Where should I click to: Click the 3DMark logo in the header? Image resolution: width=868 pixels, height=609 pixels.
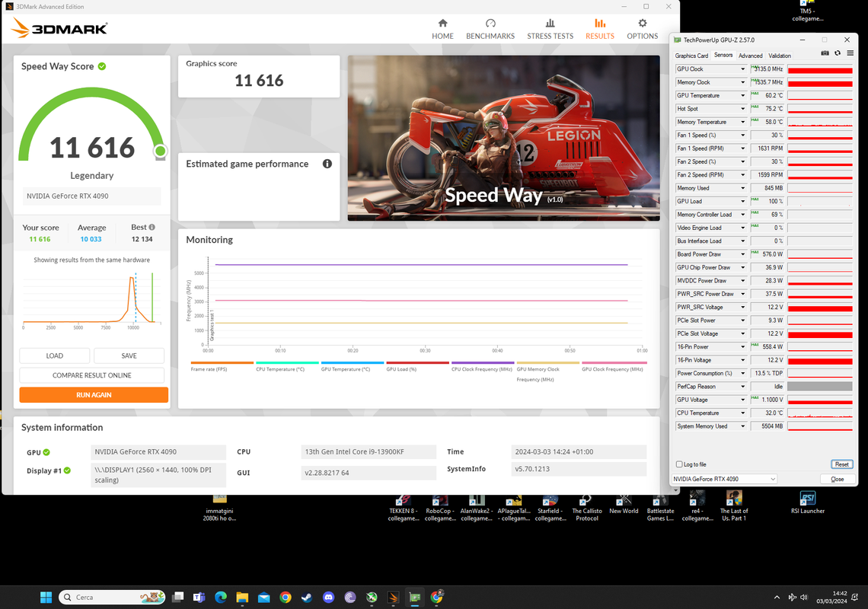(x=60, y=27)
